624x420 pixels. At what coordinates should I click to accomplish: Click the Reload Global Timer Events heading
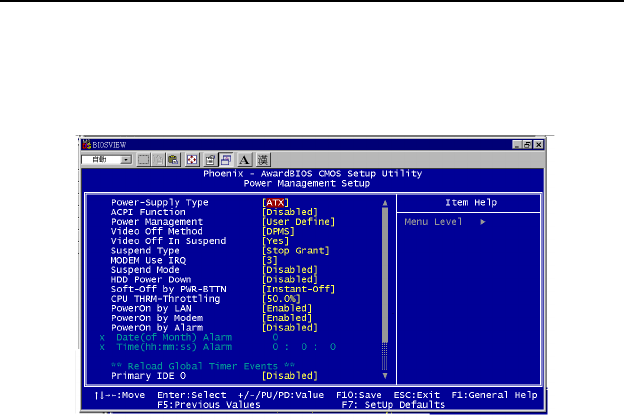point(203,366)
